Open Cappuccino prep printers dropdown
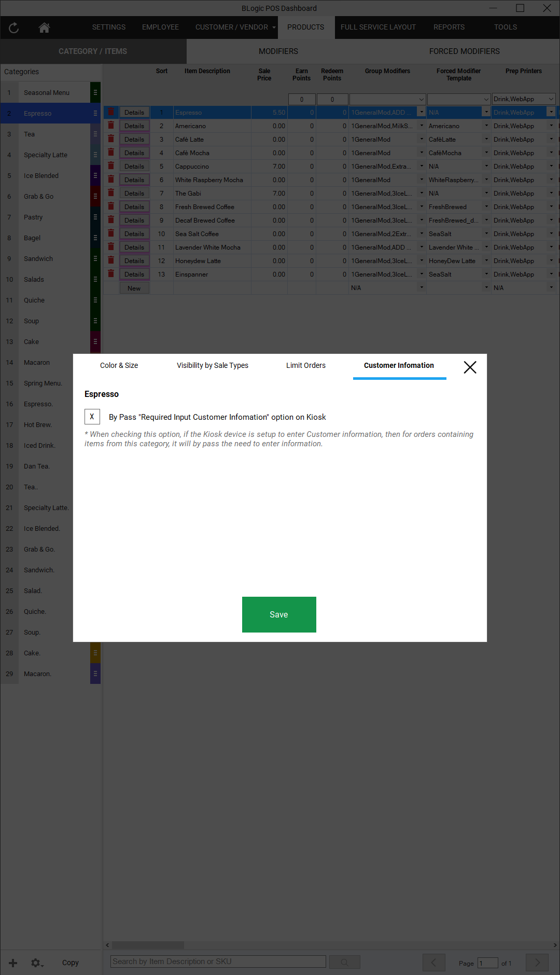The width and height of the screenshot is (560, 975). [551, 166]
